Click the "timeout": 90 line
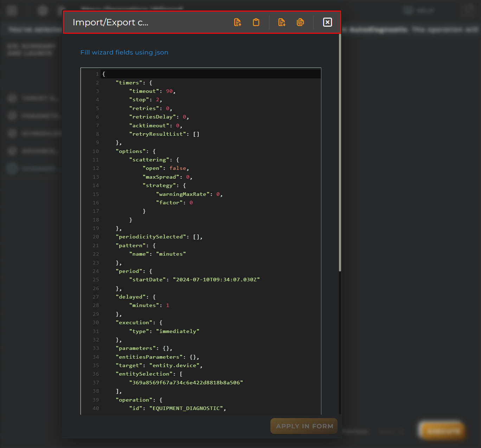Image resolution: width=481 pixels, height=448 pixels. click(x=152, y=91)
